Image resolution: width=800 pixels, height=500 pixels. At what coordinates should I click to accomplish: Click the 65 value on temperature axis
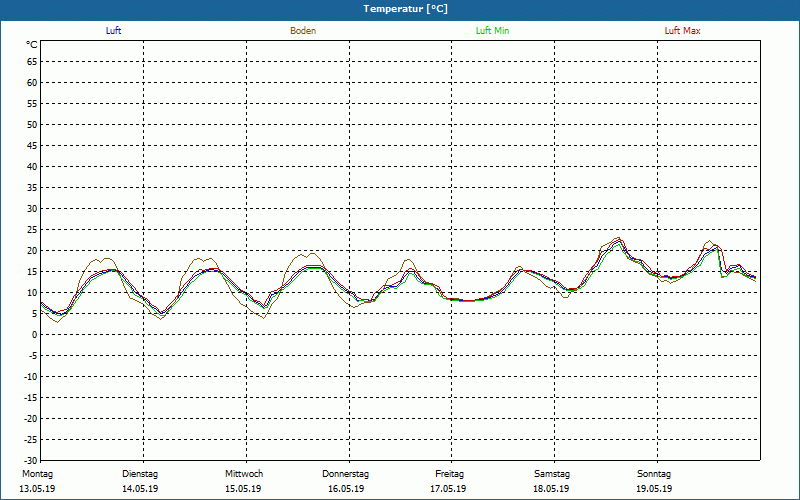click(x=32, y=62)
